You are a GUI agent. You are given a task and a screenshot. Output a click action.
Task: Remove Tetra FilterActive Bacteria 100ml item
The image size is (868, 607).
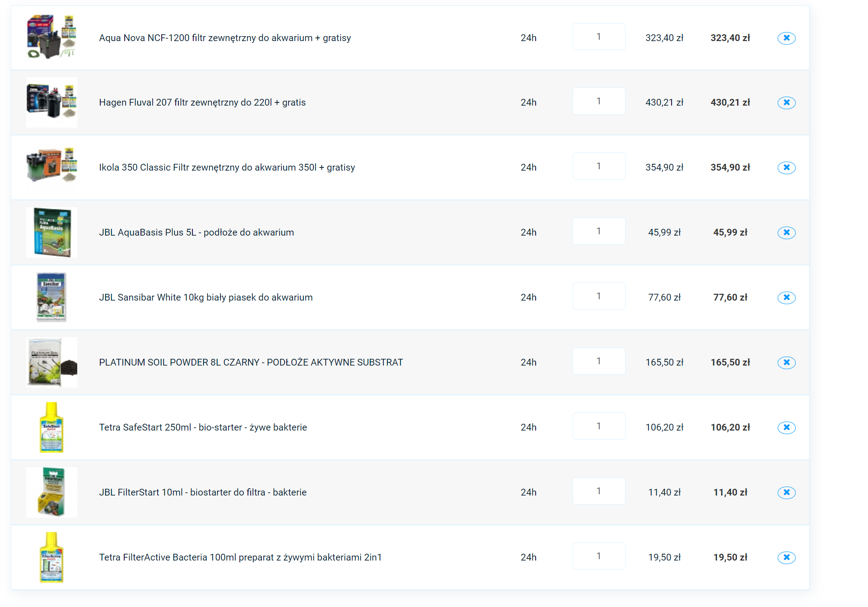tap(786, 557)
